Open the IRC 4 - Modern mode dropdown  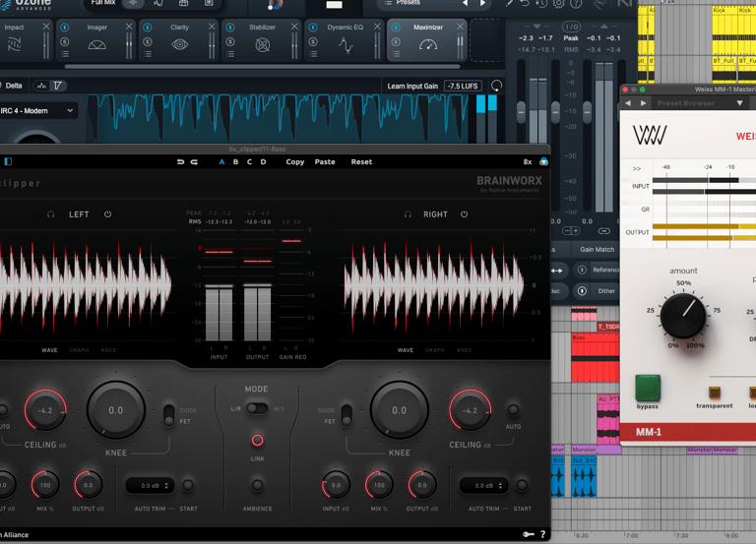(x=36, y=111)
